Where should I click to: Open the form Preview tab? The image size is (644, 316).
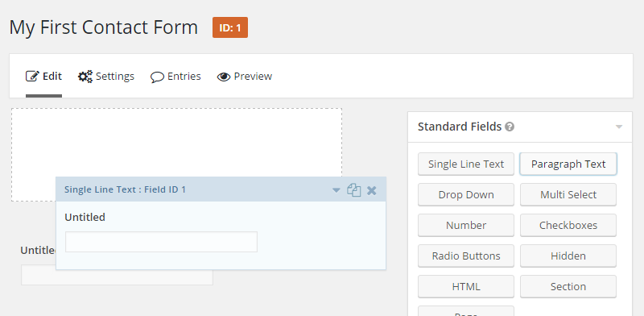point(245,77)
